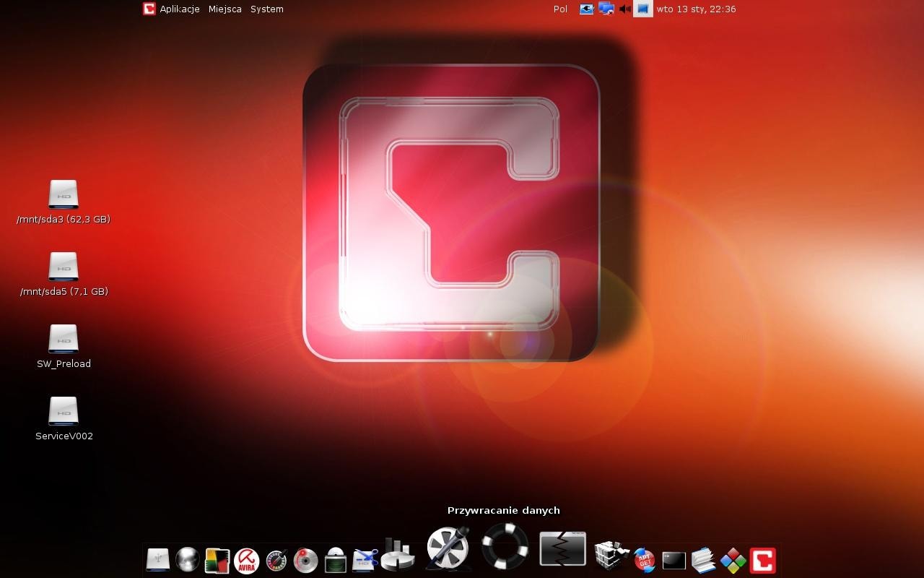Open the Aplikacje menu
924x578 pixels.
click(179, 9)
